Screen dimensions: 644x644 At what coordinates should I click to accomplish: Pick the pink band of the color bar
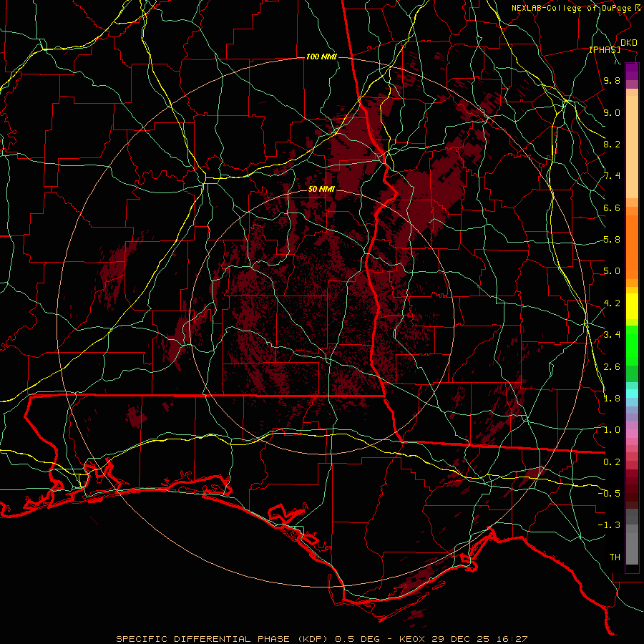coord(632,434)
